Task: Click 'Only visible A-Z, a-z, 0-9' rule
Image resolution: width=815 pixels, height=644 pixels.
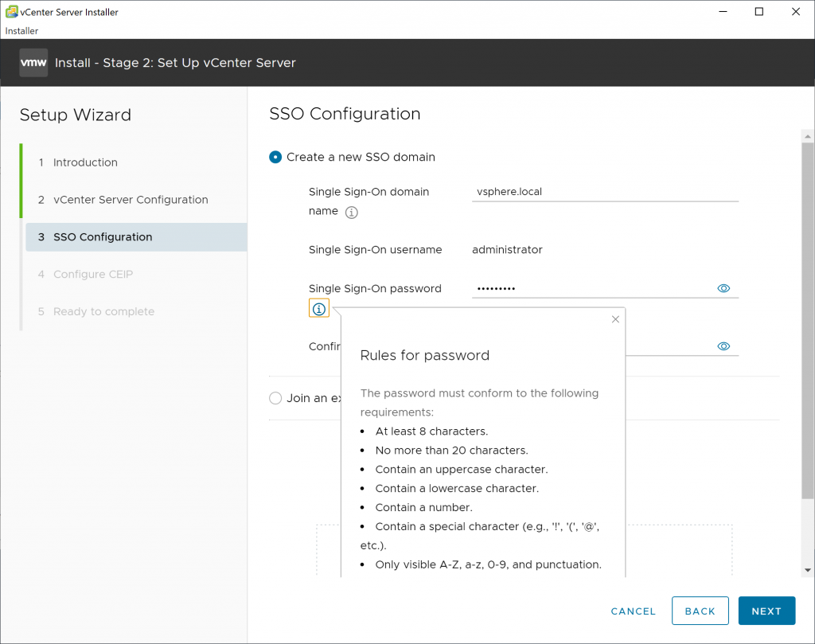Action: click(488, 564)
